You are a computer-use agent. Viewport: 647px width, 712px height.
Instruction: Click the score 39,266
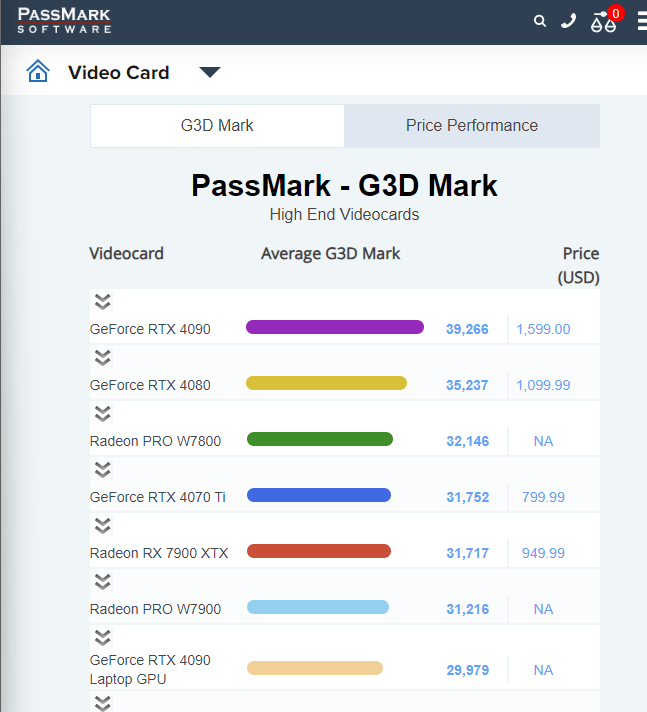point(467,329)
